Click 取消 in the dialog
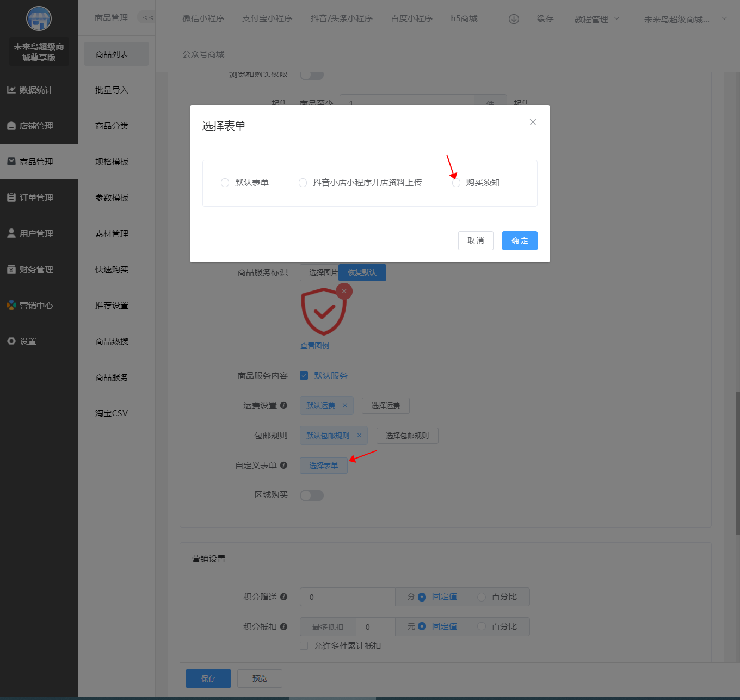740x700 pixels. coord(476,241)
